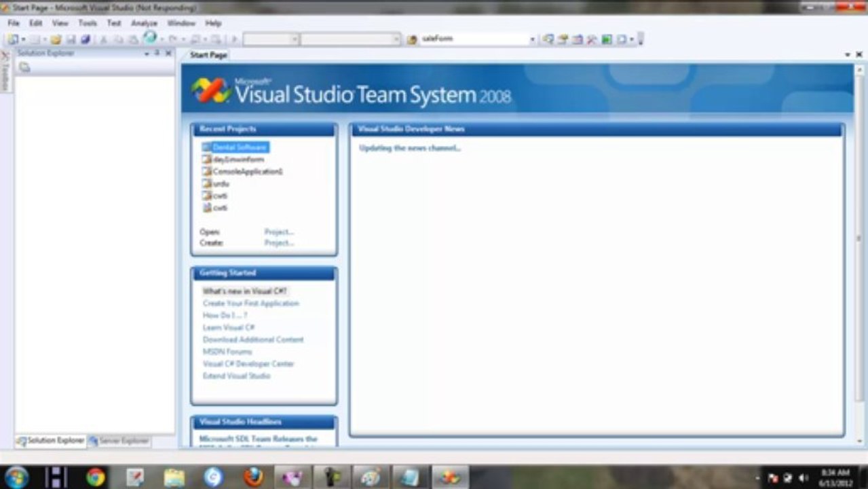Open day1mwinform recent project
868x489 pixels.
[233, 159]
